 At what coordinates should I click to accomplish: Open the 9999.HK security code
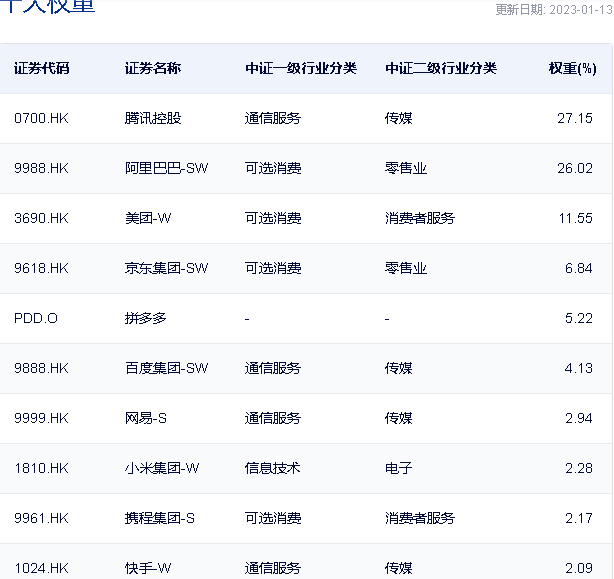(x=41, y=418)
